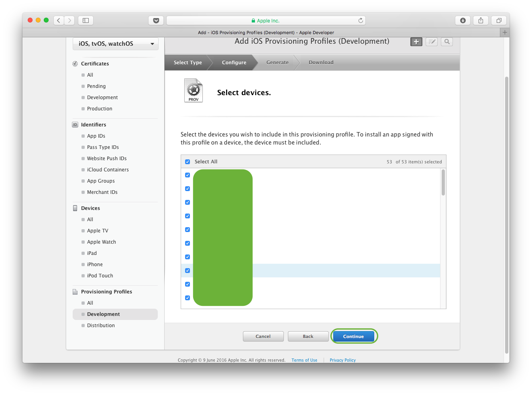Uncheck the checkbox in the highlighted device row
Viewport: 532px width, 395px height.
point(188,271)
